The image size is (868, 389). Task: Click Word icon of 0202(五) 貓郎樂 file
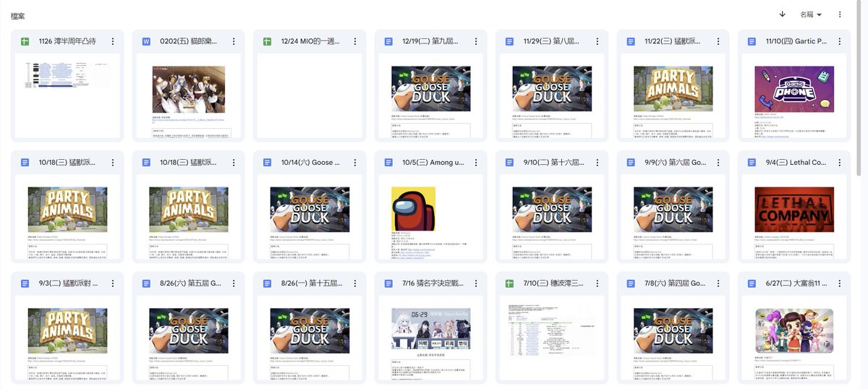tap(146, 42)
